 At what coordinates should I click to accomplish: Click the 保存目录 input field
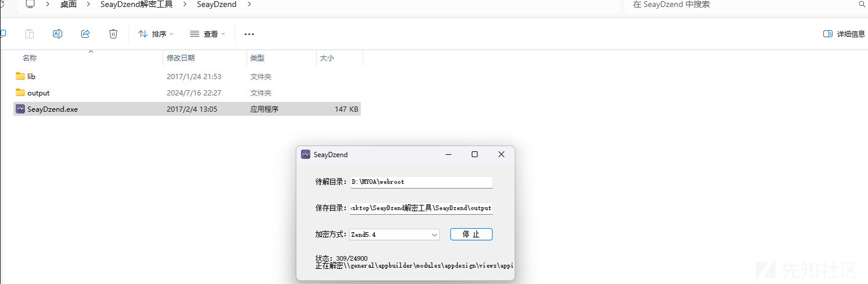tap(422, 208)
